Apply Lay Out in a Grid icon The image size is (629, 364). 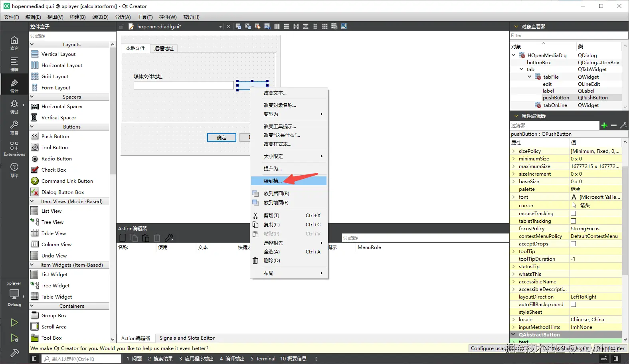pos(324,26)
